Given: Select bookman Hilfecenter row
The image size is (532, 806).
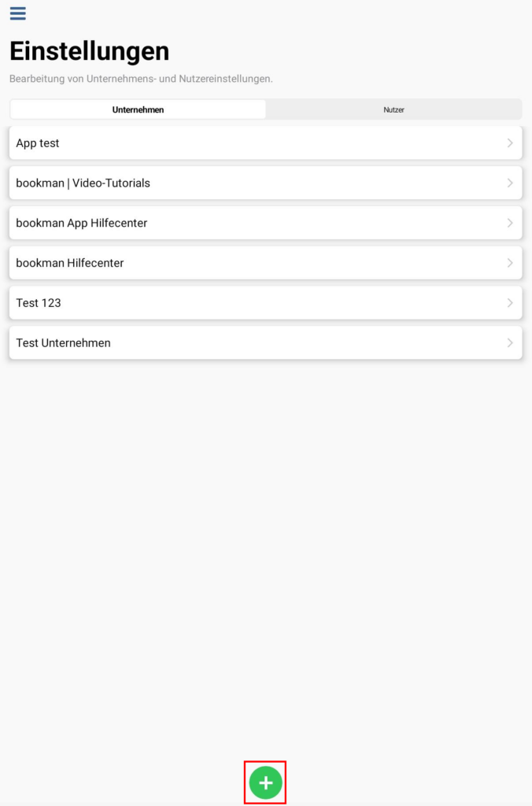Looking at the screenshot, I should click(266, 263).
